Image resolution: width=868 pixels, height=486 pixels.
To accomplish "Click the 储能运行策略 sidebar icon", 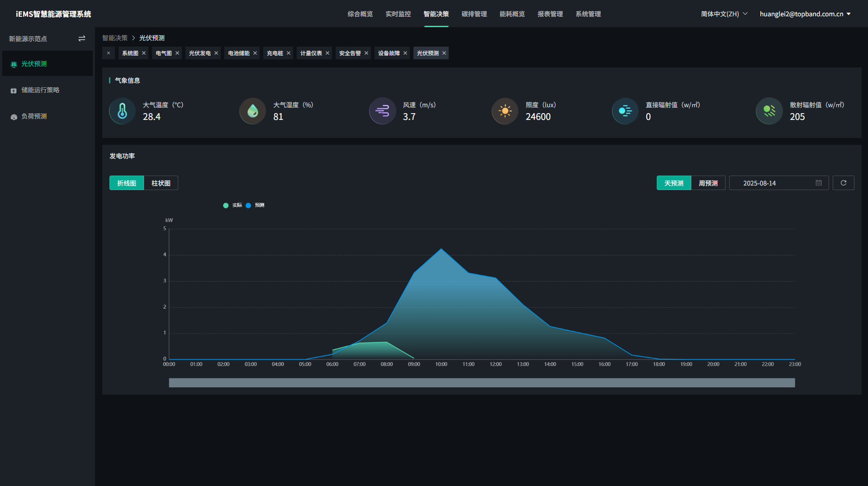I will (14, 91).
